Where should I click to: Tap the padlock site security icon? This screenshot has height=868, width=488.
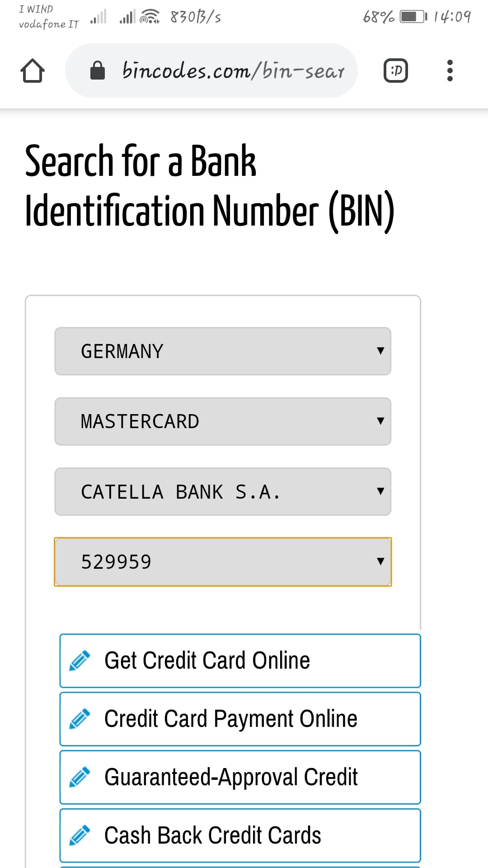(x=98, y=71)
